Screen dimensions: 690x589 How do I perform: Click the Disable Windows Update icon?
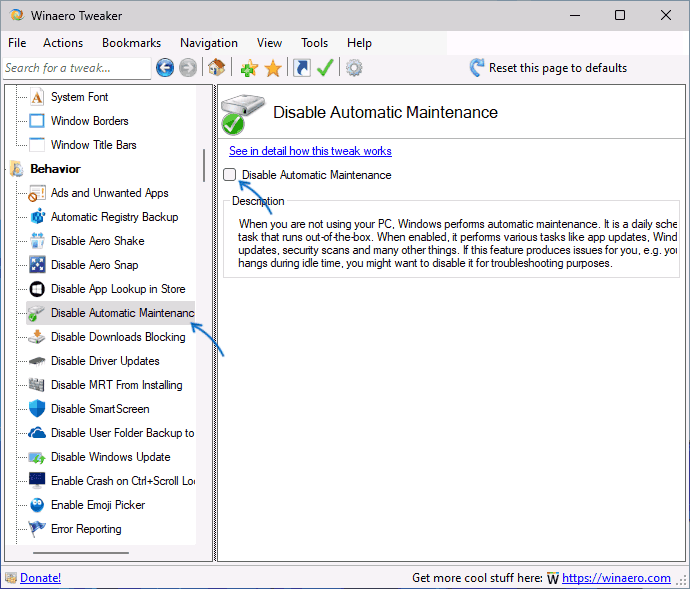pyautogui.click(x=37, y=457)
